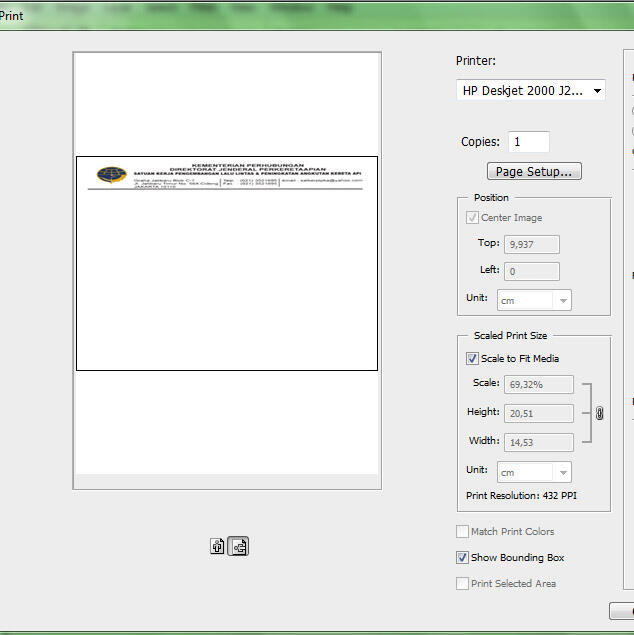Focus the Height value field

[539, 413]
